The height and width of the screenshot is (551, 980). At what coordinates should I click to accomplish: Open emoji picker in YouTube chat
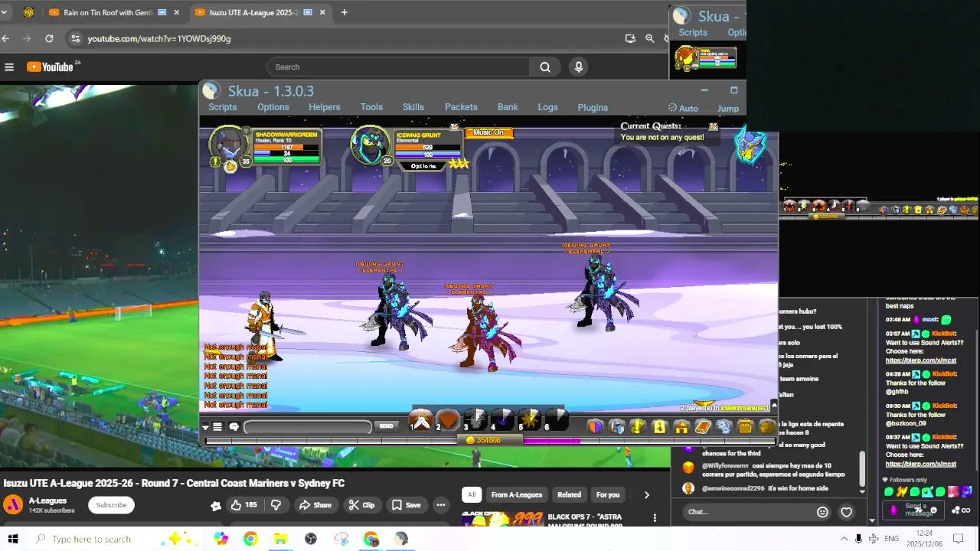point(823,512)
